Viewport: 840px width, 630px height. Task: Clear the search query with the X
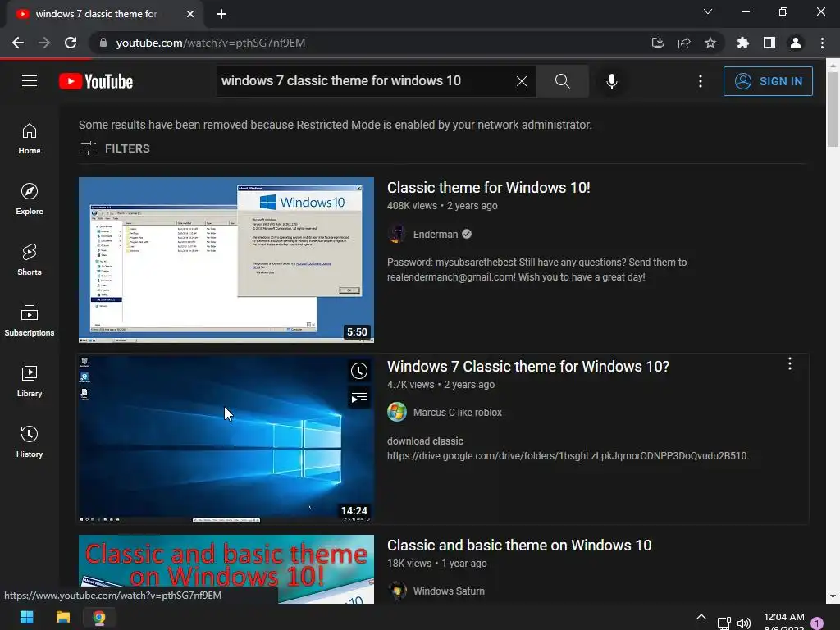pos(521,81)
